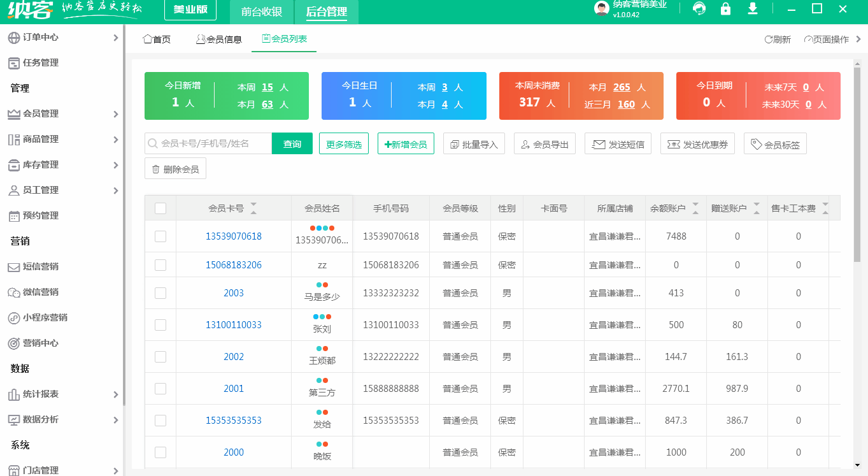This screenshot has height=476, width=868.
Task: Open the 统计报表 statistics section
Action: [x=39, y=394]
